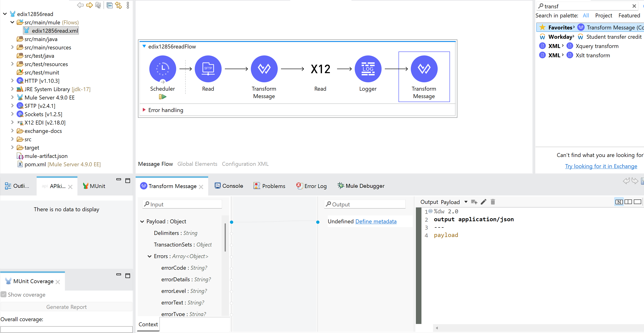The image size is (644, 333).
Task: Click Collapse All in Package Explorer toolbar
Action: pos(110,5)
